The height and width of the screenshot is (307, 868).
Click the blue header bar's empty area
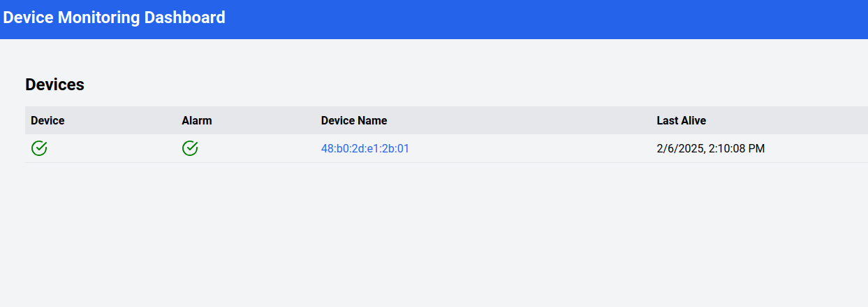click(x=545, y=19)
